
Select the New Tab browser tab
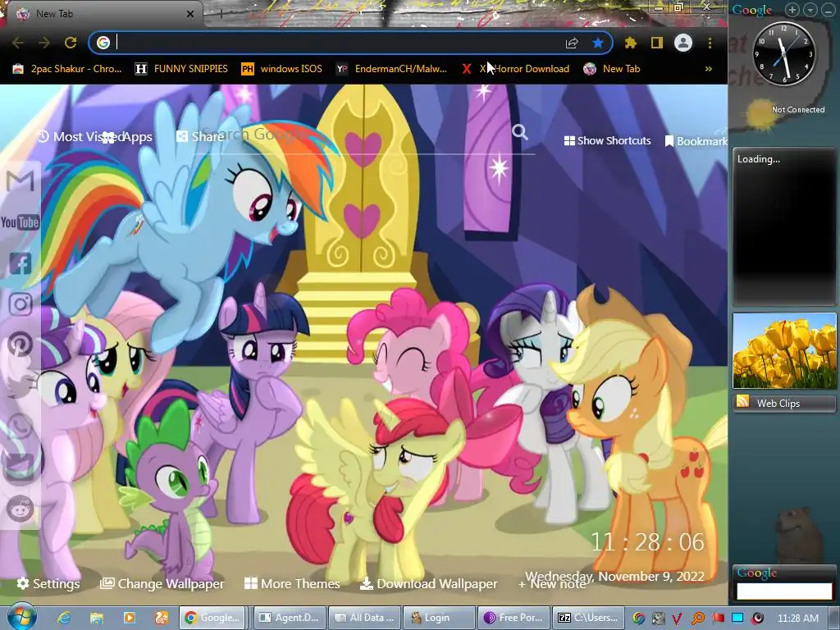(x=102, y=14)
